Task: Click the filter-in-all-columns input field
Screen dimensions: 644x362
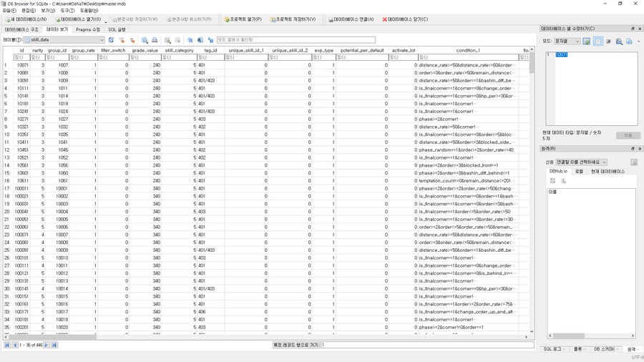Action: pyautogui.click(x=296, y=40)
